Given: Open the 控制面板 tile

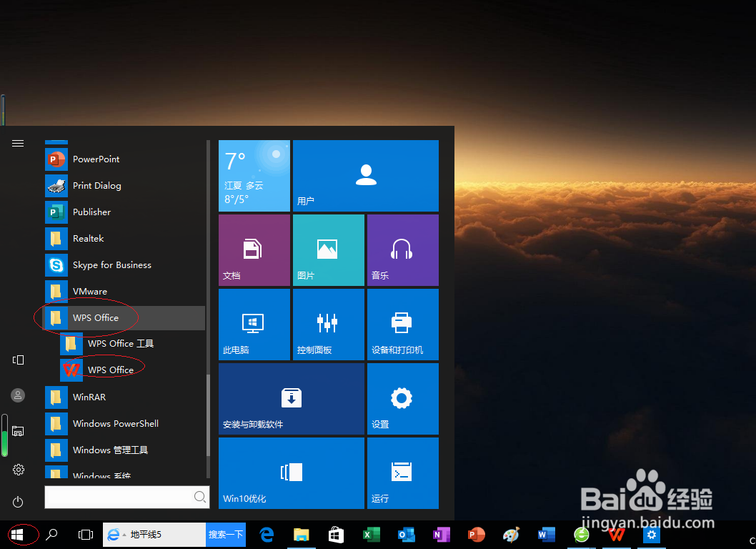Looking at the screenshot, I should tap(329, 325).
